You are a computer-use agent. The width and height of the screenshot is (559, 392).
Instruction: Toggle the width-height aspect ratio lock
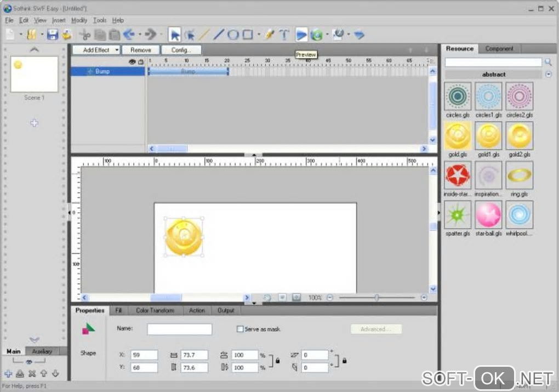coord(278,361)
